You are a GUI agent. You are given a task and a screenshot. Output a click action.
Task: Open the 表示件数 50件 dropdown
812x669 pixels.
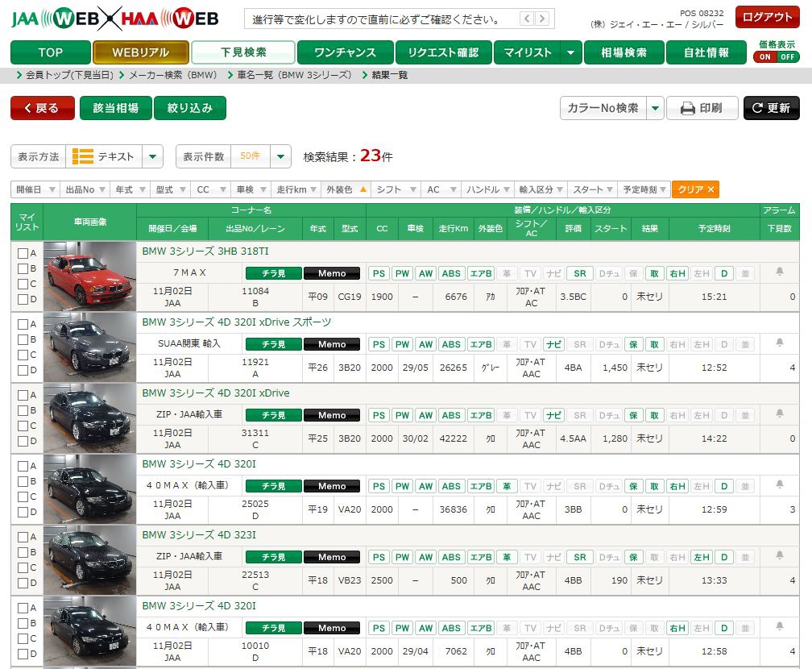(280, 156)
